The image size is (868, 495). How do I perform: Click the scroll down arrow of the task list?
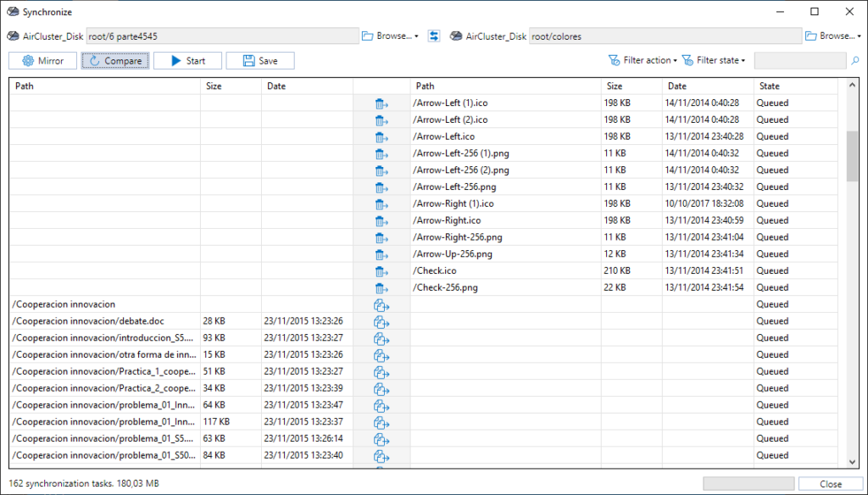tap(852, 462)
